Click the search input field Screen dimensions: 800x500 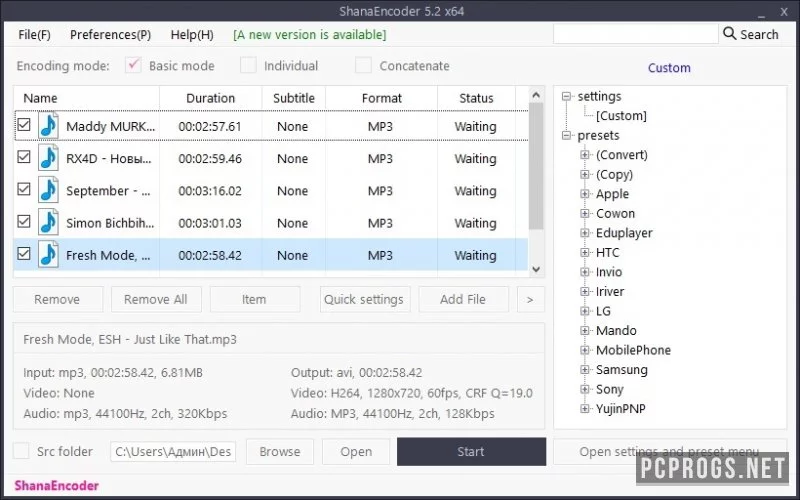636,34
